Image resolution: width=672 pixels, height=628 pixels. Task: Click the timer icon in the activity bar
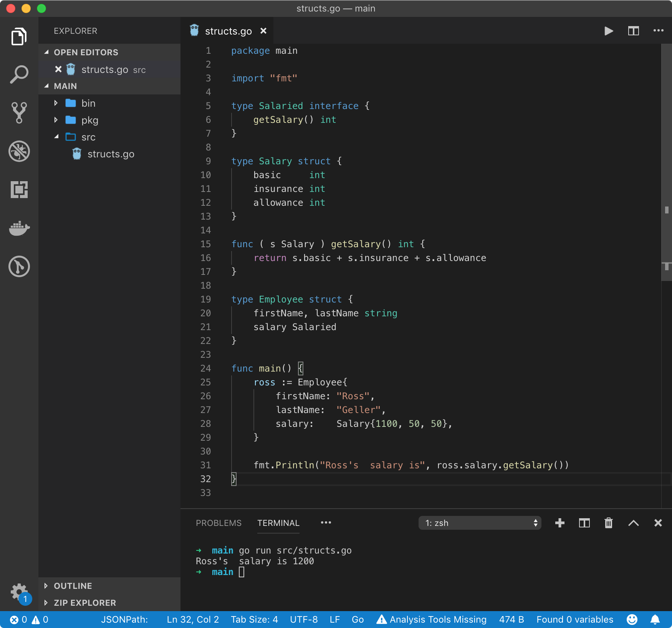pos(19,266)
